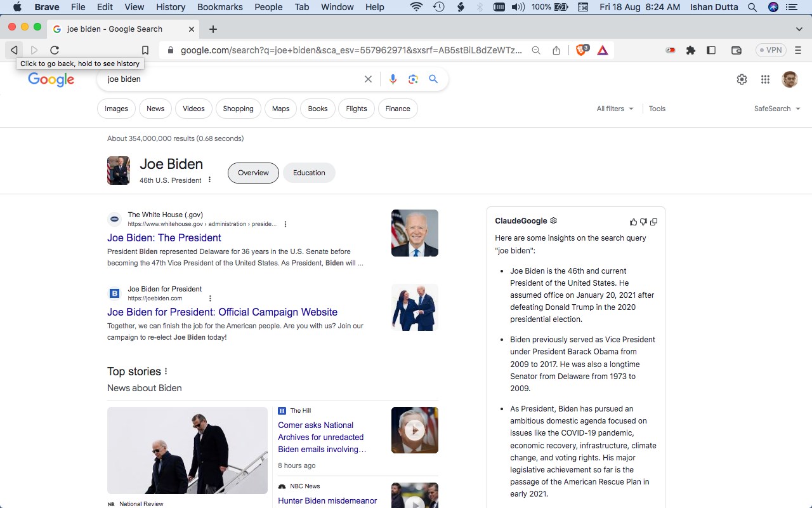The image size is (812, 508).
Task: Bookmark this page in the address bar
Action: [145, 50]
